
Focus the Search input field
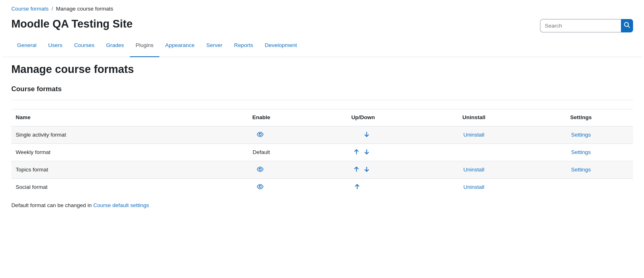(580, 26)
